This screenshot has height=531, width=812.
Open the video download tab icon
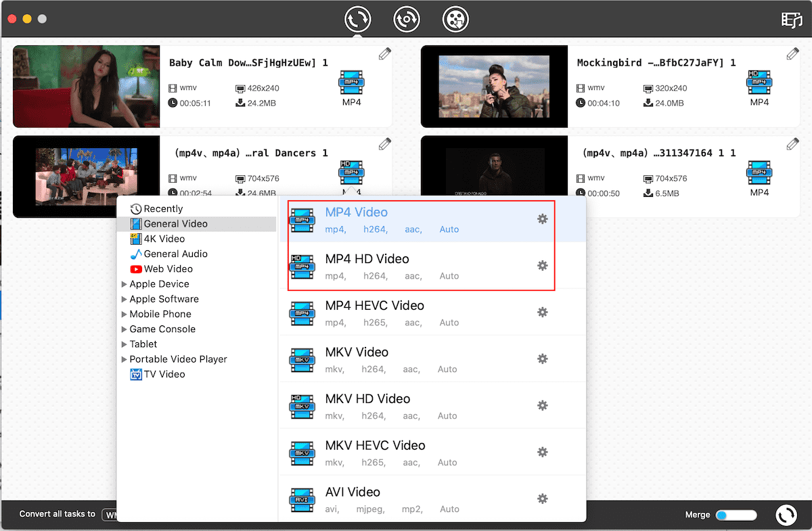pos(455,19)
